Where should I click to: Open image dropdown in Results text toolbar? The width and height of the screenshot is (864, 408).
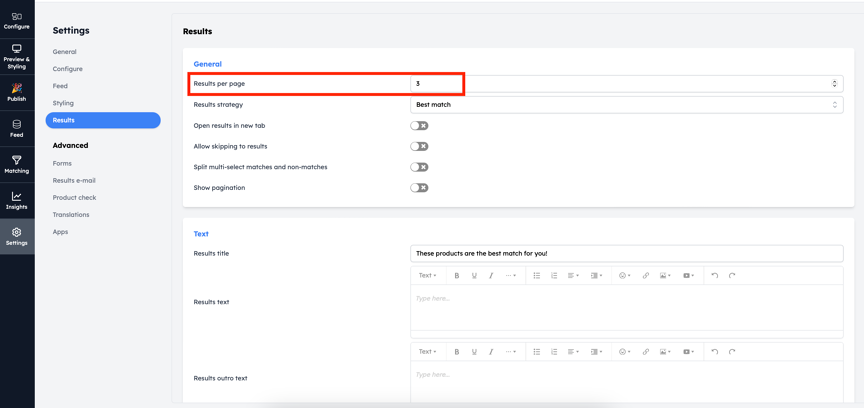[x=665, y=276]
